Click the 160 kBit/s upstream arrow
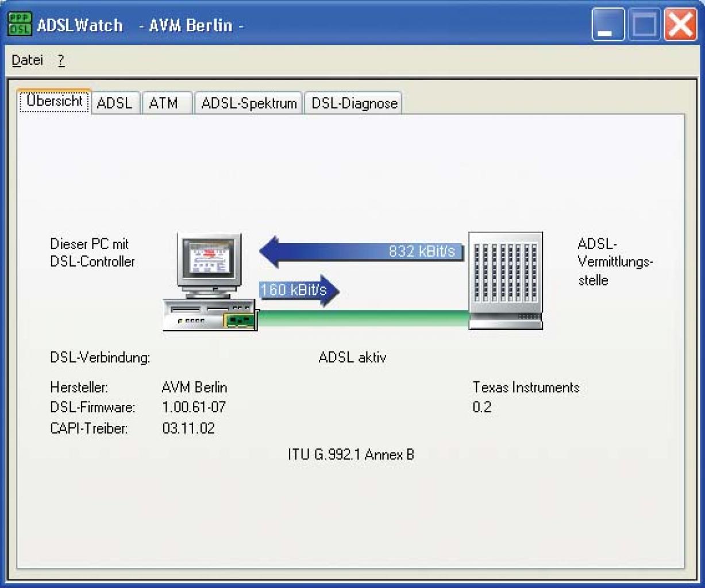Image resolution: width=705 pixels, height=588 pixels. click(x=299, y=290)
